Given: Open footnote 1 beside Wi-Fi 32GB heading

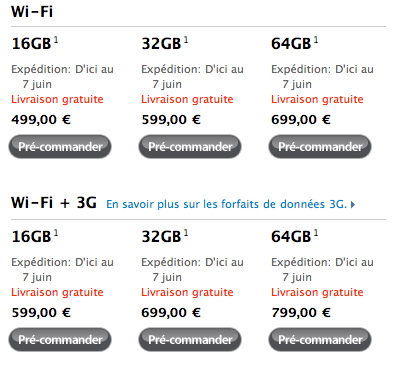Looking at the screenshot, I should pyautogui.click(x=186, y=40).
